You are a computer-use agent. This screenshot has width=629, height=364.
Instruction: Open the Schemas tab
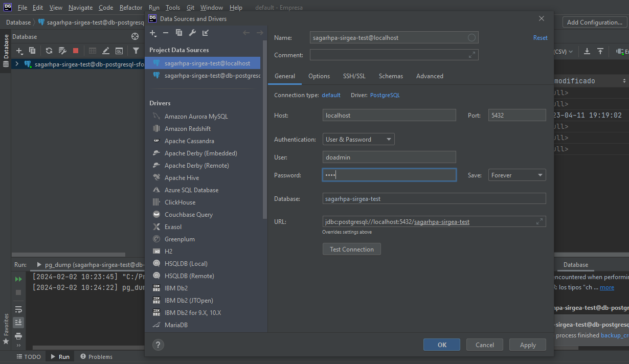click(391, 76)
